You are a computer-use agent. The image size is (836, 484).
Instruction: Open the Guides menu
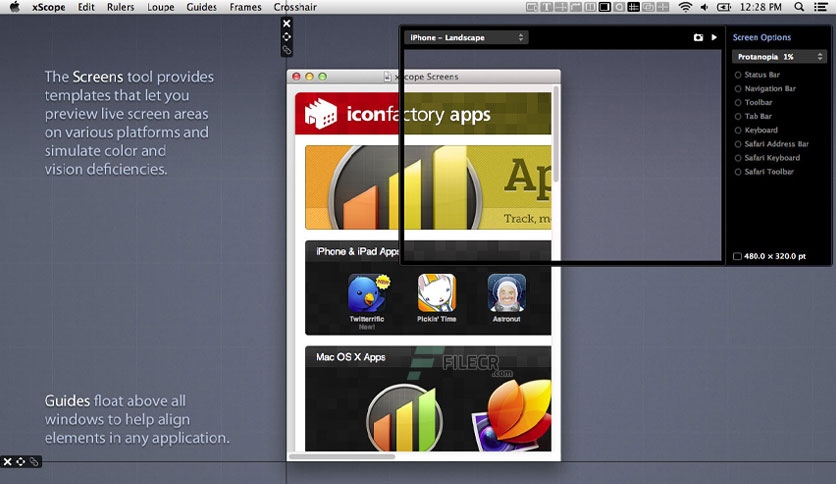(202, 7)
